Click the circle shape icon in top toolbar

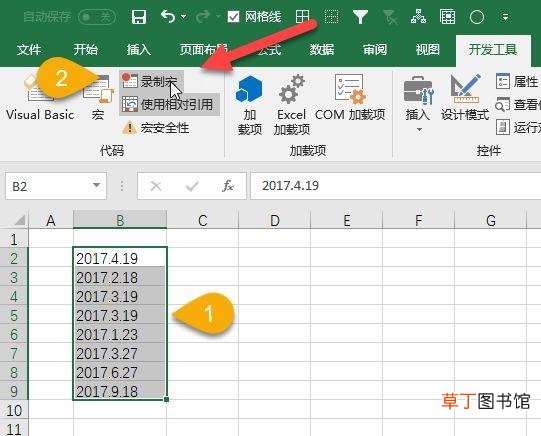[x=477, y=17]
